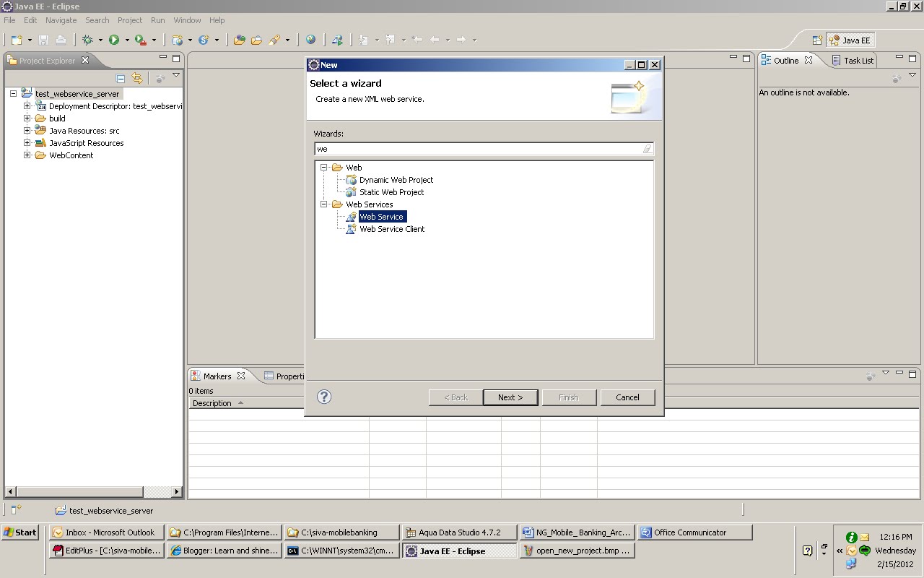Cancel the New wizard dialog
This screenshot has width=924, height=578.
click(627, 397)
